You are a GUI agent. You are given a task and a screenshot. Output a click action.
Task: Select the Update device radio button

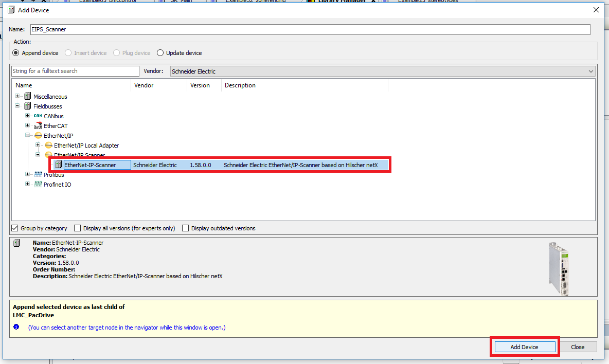(x=160, y=53)
